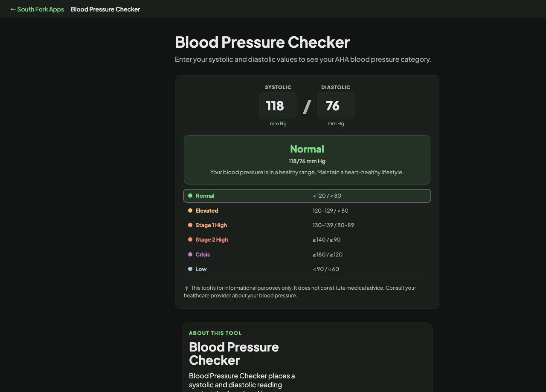546x392 pixels.
Task: Click the green dot beside Normal
Action: click(190, 196)
